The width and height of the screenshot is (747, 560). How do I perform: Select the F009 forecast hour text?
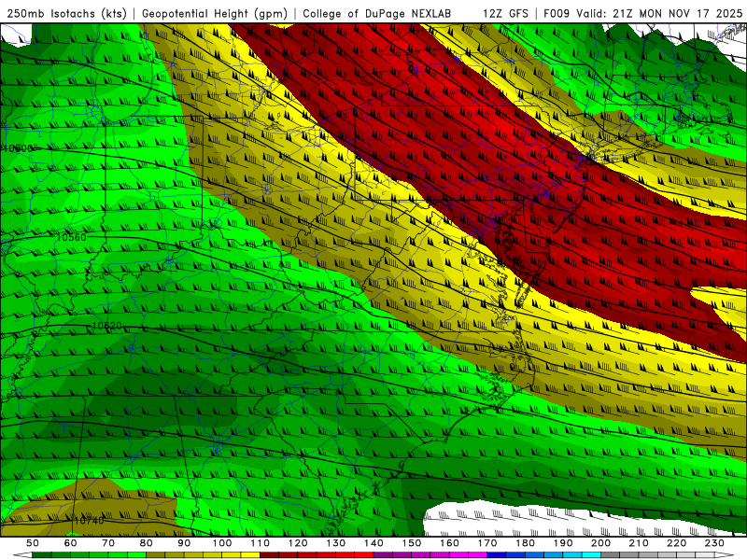(557, 13)
